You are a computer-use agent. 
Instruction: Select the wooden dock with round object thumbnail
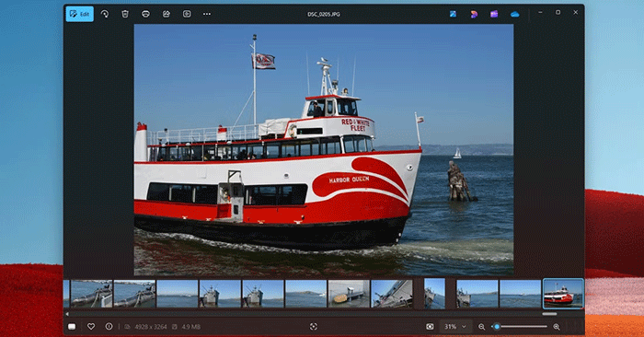click(x=349, y=294)
